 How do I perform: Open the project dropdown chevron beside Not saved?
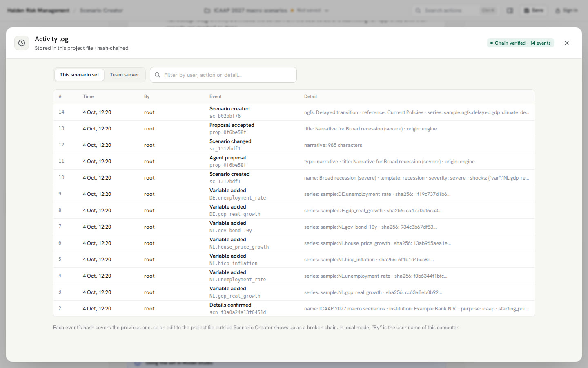[327, 10]
